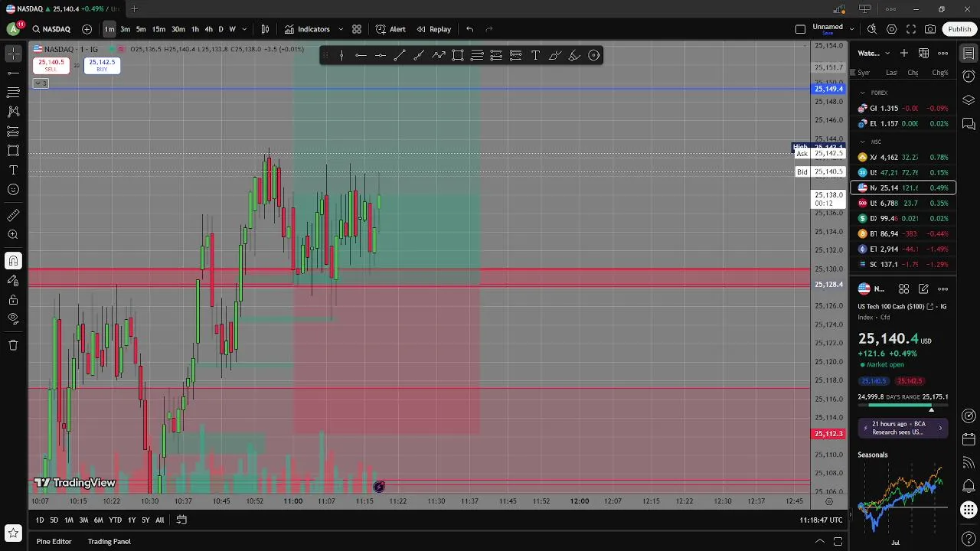Viewport: 980px width, 551px height.
Task: Open the Unnamed layout dropdown arrow
Action: pyautogui.click(x=851, y=29)
